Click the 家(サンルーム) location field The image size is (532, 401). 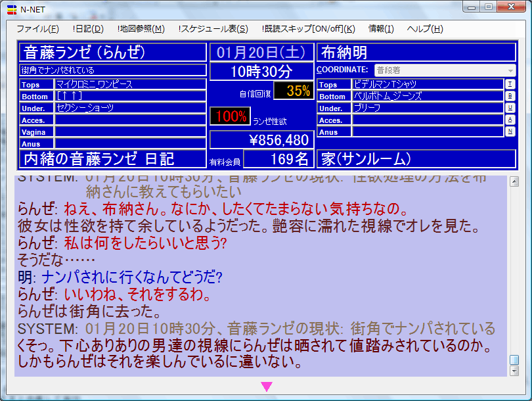click(x=416, y=158)
